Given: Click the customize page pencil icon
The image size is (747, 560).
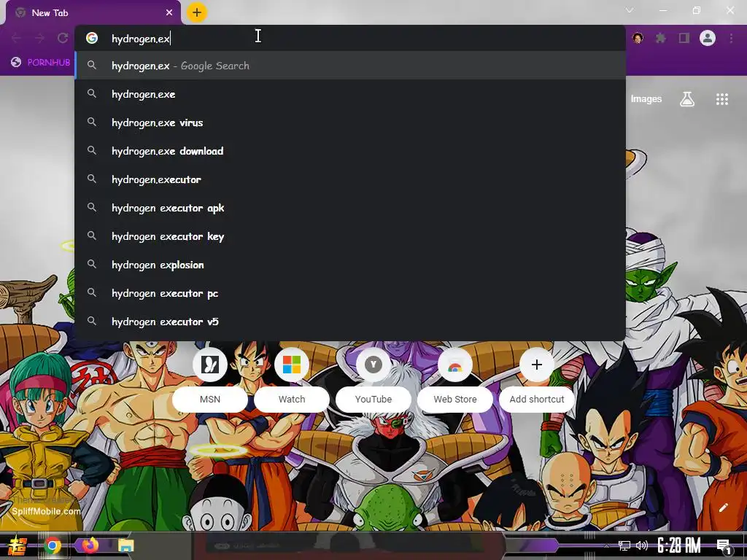Looking at the screenshot, I should click(723, 507).
